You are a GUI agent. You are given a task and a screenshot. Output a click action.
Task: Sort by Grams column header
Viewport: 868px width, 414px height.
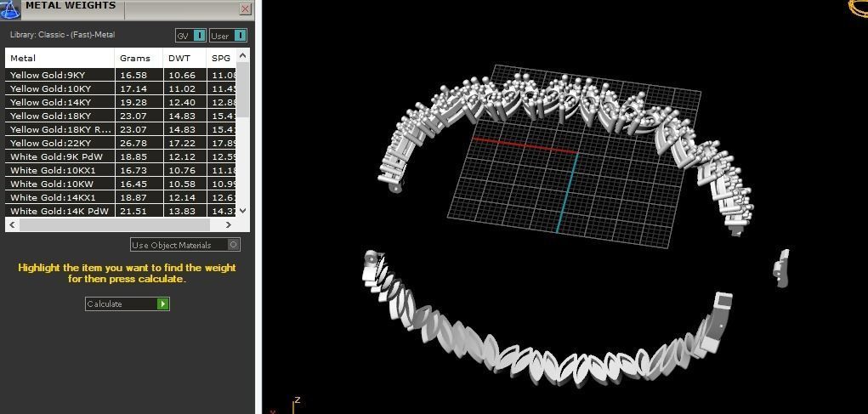tap(139, 58)
